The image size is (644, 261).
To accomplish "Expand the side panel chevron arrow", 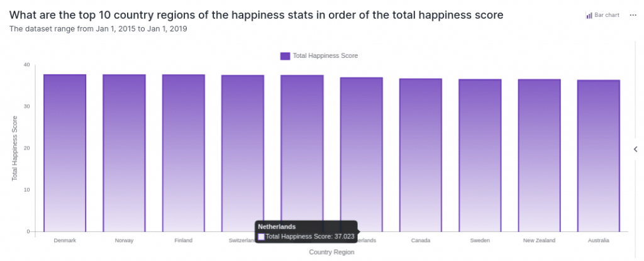I will point(635,149).
